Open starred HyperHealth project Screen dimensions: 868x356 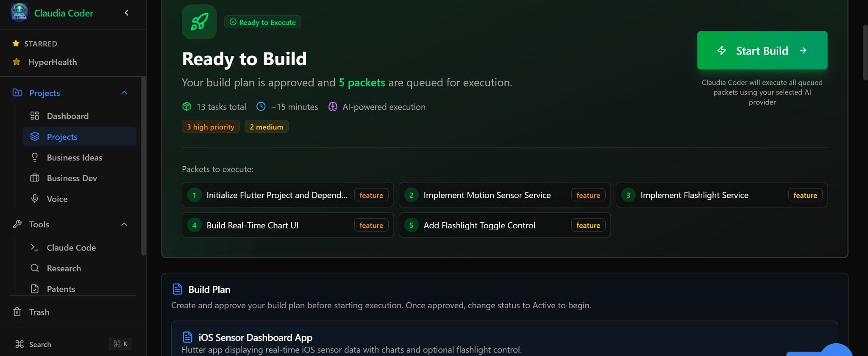pos(53,62)
